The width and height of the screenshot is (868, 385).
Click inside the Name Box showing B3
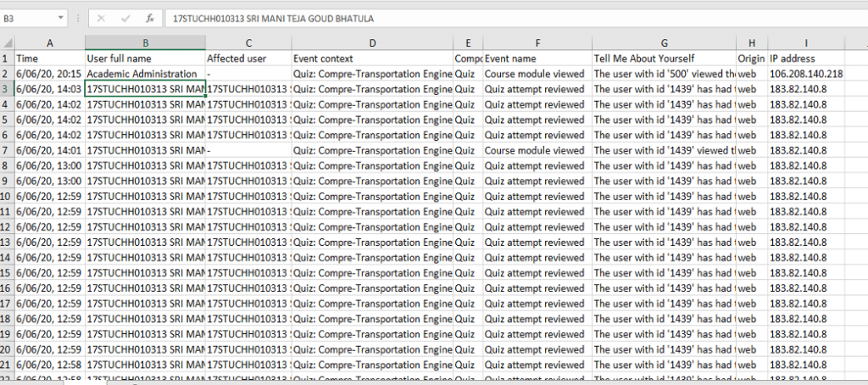pos(29,18)
